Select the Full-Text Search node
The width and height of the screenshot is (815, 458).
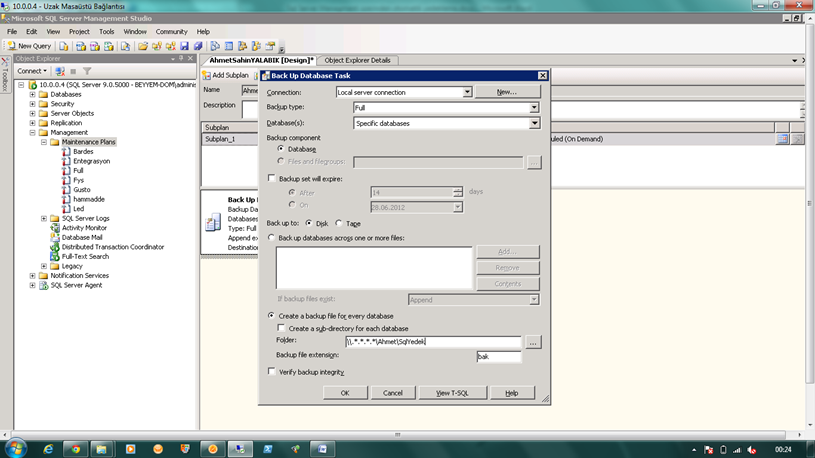pos(85,257)
